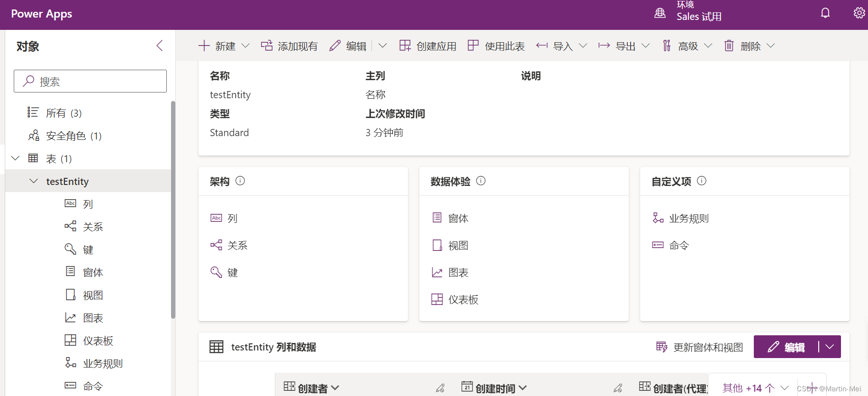The image size is (868, 396).
Task: Click 图表 icon in 数据体验 card
Action: [437, 272]
